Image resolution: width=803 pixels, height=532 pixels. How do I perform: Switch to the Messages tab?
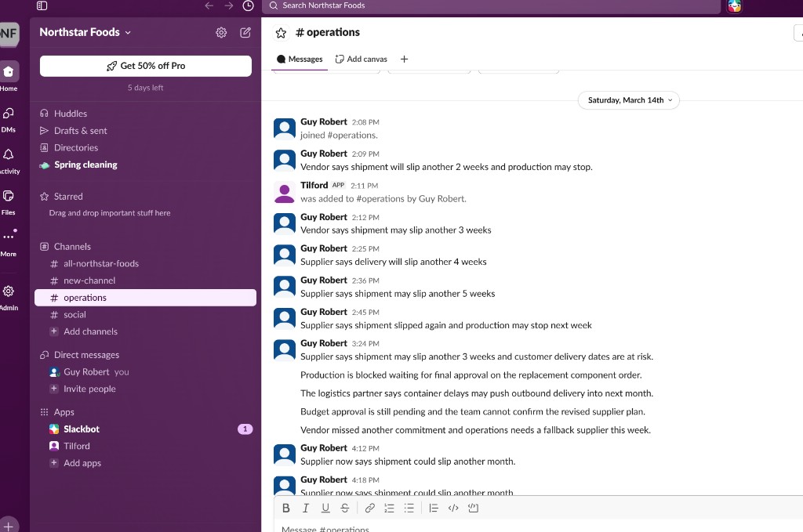300,60
